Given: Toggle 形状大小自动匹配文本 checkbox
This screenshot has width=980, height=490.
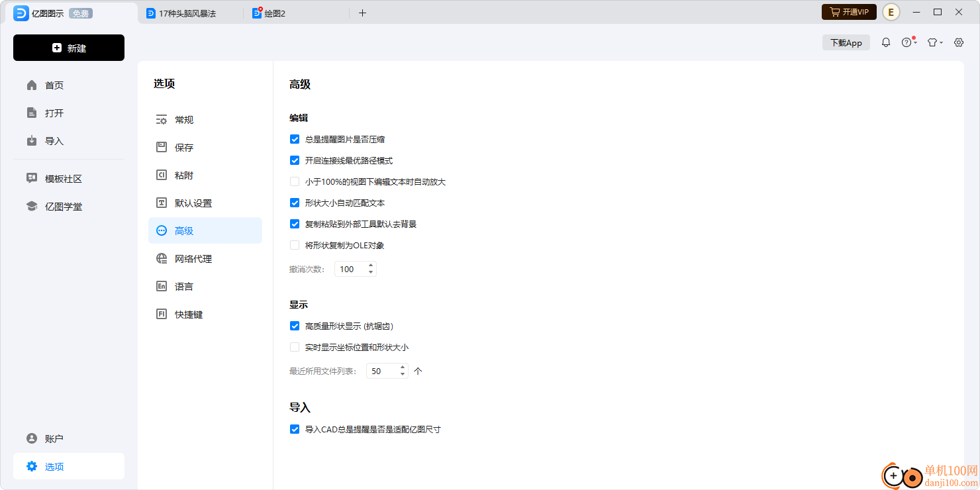Looking at the screenshot, I should click(295, 203).
